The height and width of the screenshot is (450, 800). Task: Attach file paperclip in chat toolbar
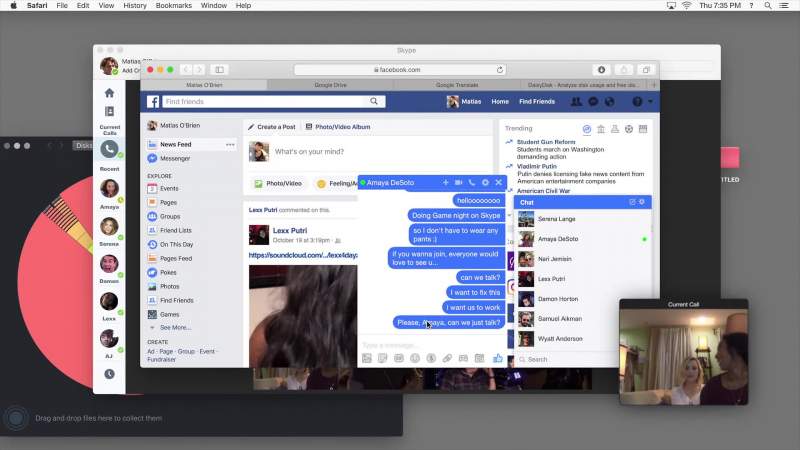coord(447,358)
